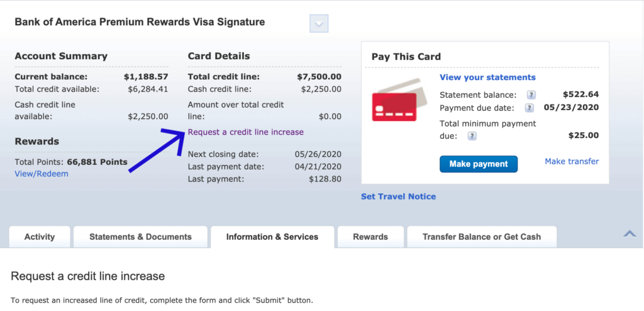
Task: Open help icon beside Statement balance
Action: tap(531, 95)
